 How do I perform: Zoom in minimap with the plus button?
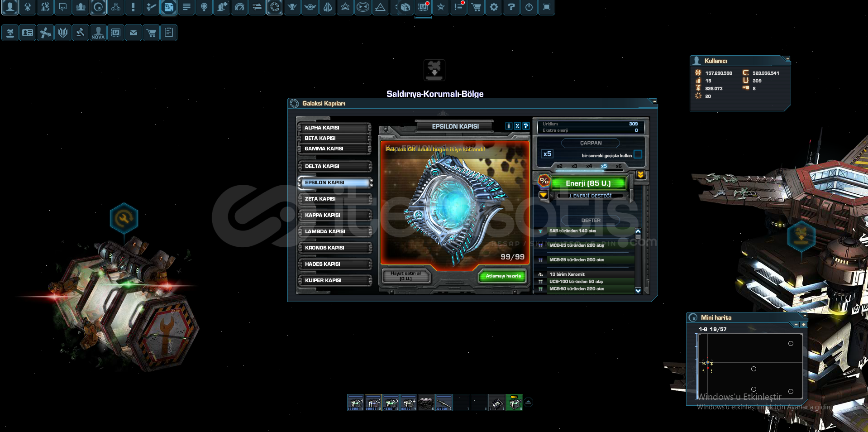(804, 325)
